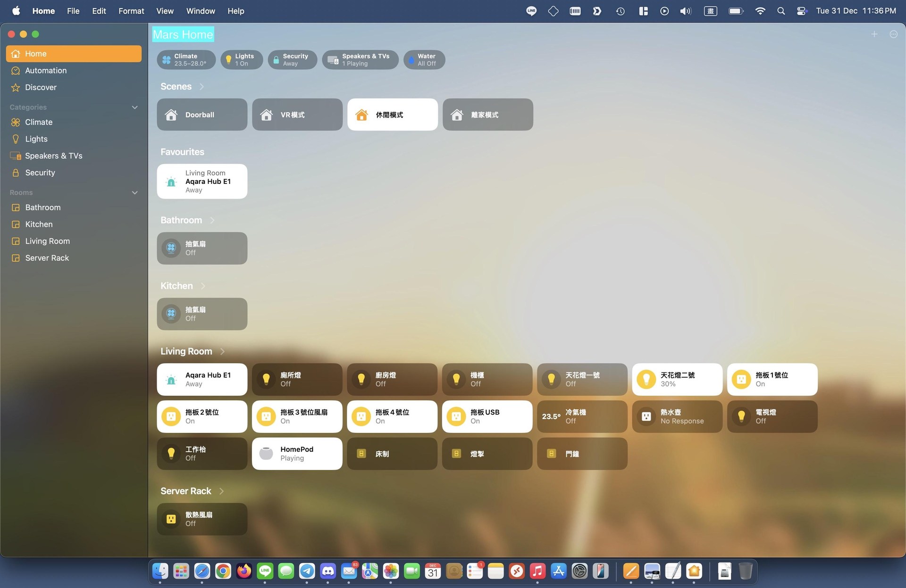
Task: Click the Aqara Hub E1 alarm icon in Favourites
Action: (x=171, y=182)
